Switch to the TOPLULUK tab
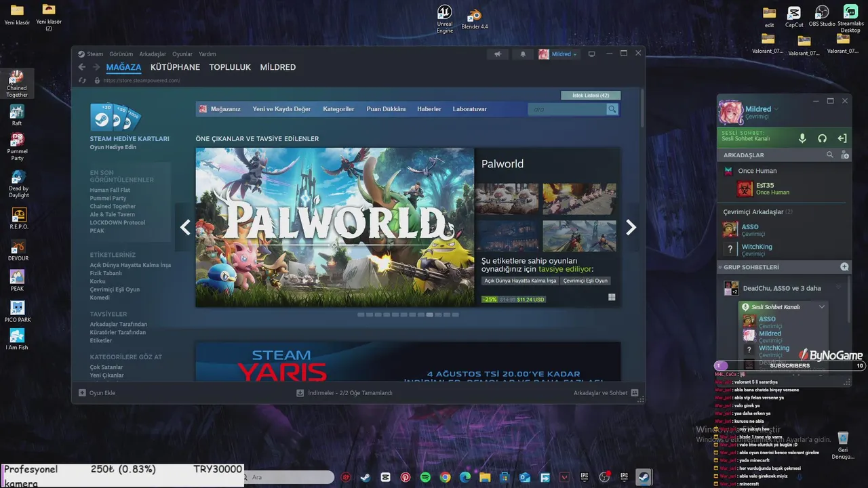Image resolution: width=868 pixels, height=488 pixels. click(x=230, y=67)
